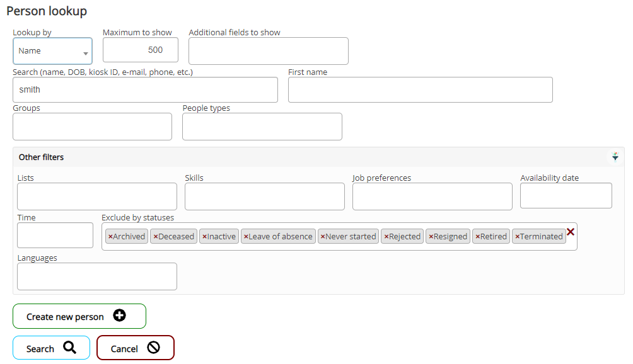The image size is (633, 364).
Task: Open the Skills filter field
Action: tap(264, 196)
